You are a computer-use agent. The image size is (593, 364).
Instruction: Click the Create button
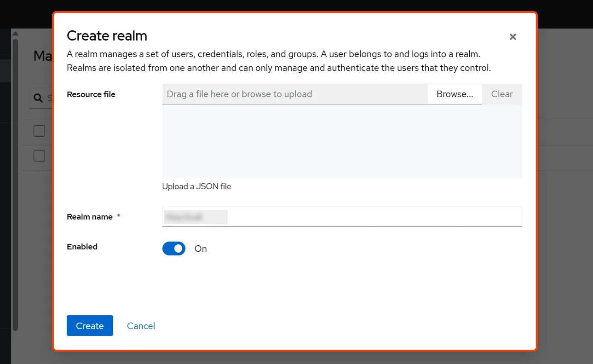[x=90, y=326]
